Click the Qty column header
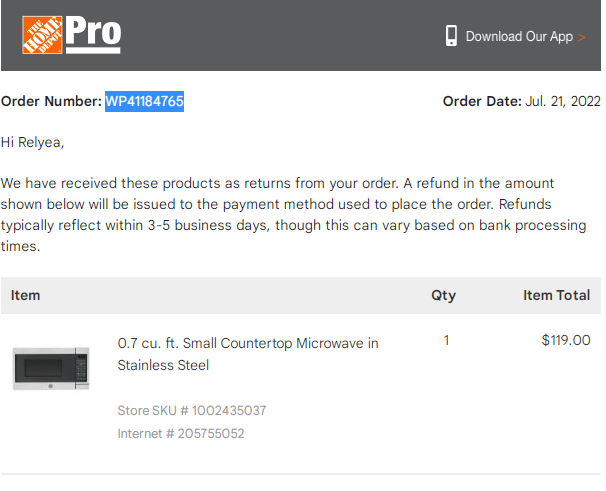This screenshot has height=491, width=606. click(444, 296)
